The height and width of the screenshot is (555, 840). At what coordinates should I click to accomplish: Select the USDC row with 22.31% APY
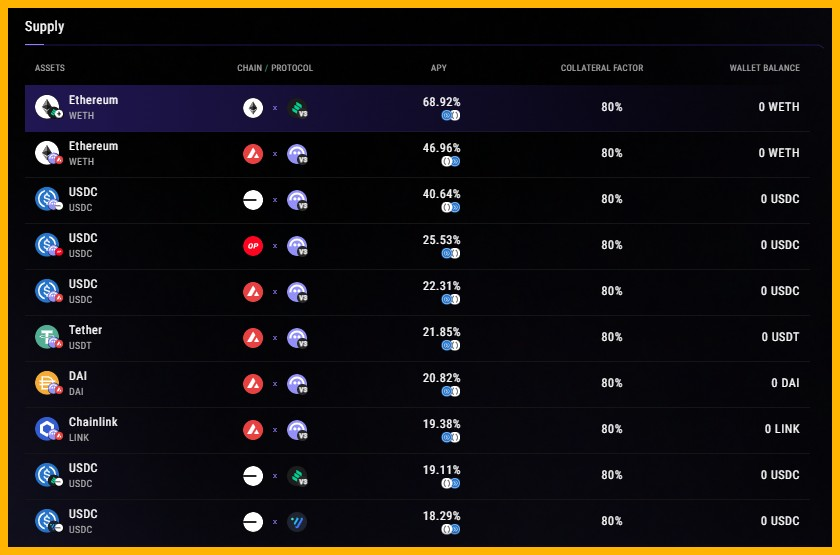[x=417, y=292]
